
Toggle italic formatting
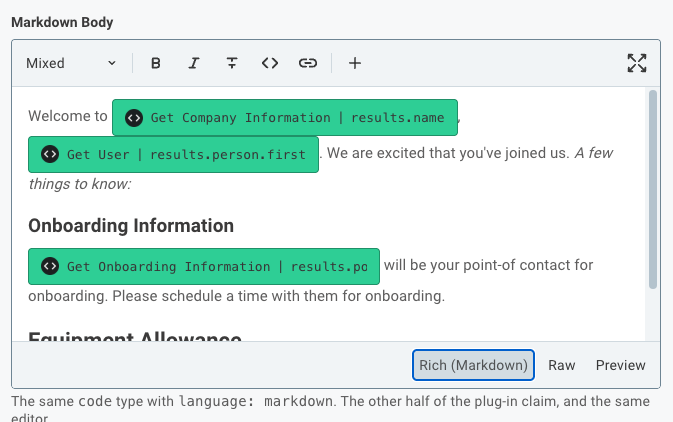[194, 63]
